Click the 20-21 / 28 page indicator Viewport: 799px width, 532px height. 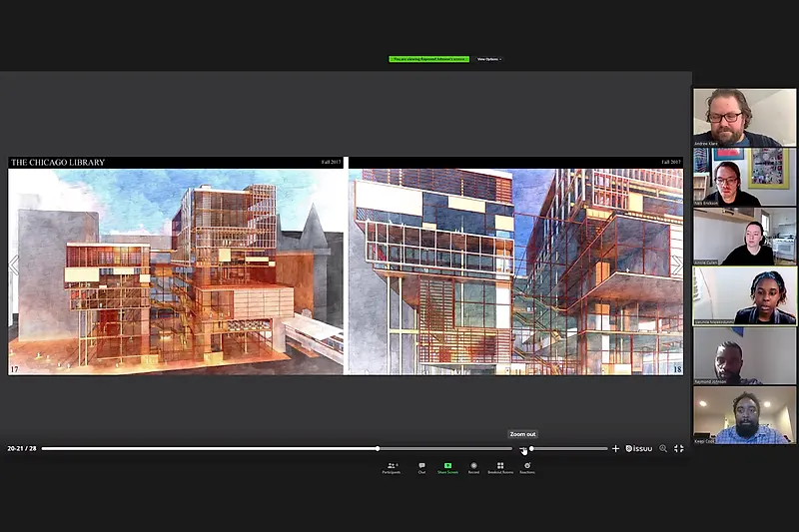22,448
